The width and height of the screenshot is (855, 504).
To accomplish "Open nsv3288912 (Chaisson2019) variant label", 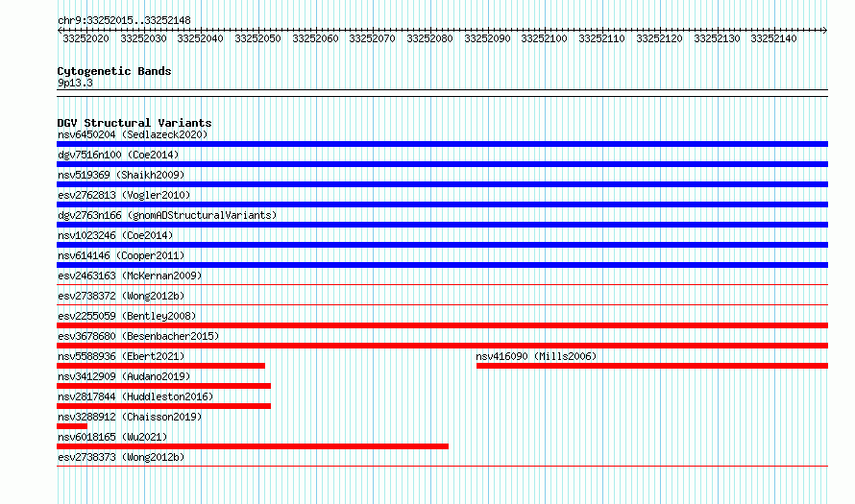I will 130,417.
